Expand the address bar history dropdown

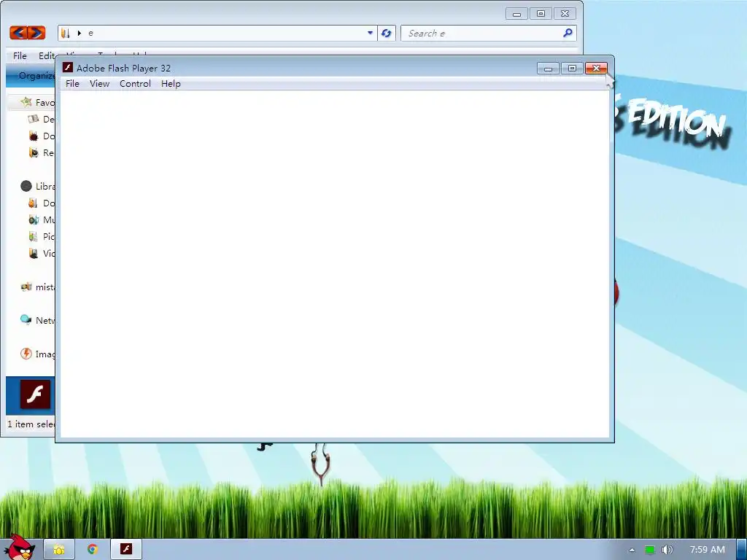[370, 34]
